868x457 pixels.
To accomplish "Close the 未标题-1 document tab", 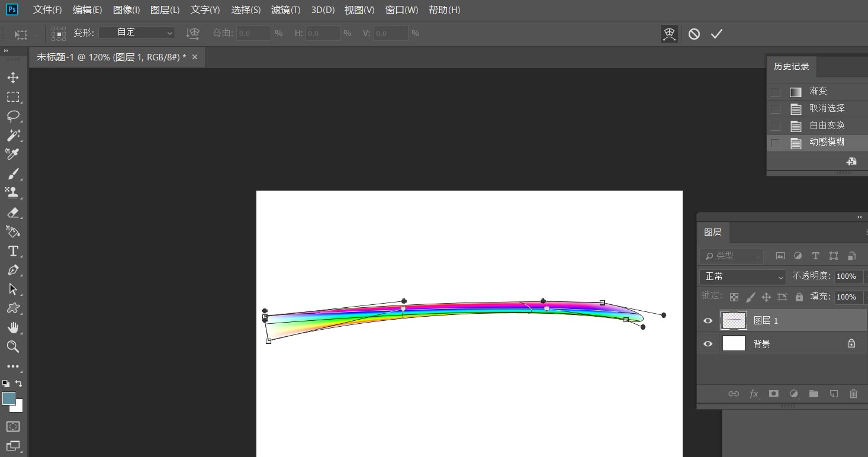I will (195, 57).
